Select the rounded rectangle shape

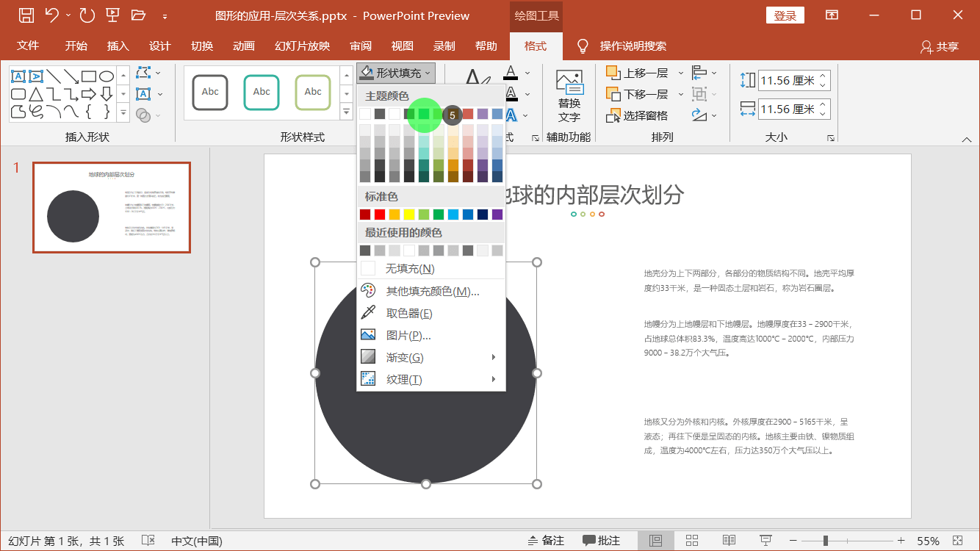click(18, 93)
